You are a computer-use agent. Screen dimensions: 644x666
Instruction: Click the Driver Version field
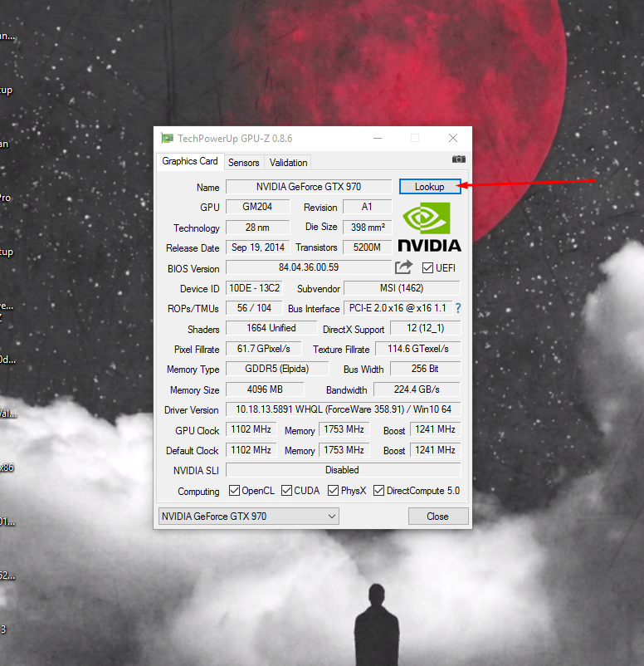[x=343, y=409]
